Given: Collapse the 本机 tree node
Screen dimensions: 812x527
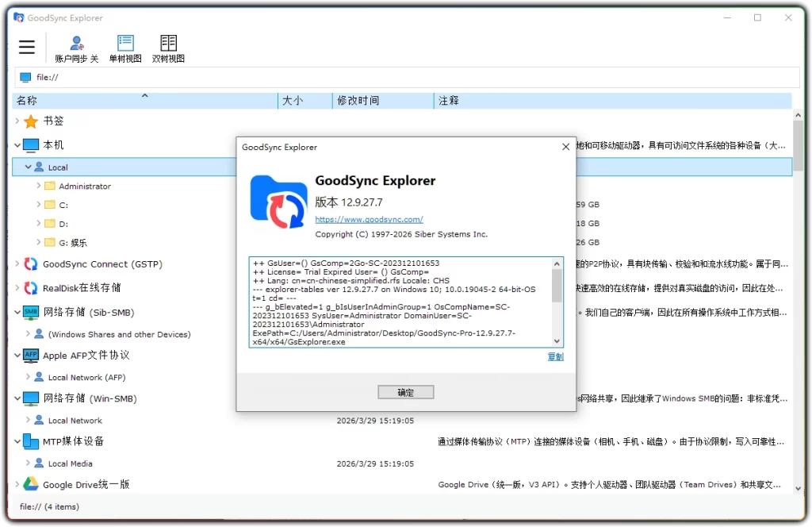Looking at the screenshot, I should [x=16, y=144].
